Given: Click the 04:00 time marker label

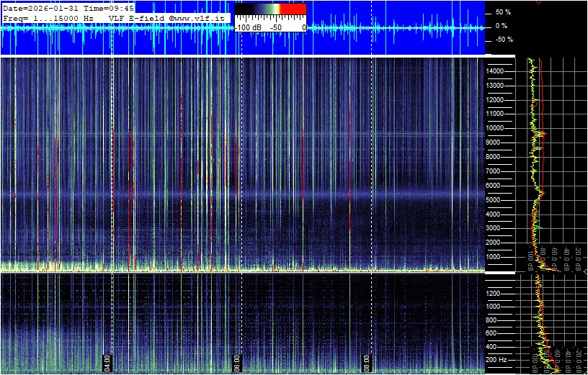Looking at the screenshot, I should tap(107, 363).
